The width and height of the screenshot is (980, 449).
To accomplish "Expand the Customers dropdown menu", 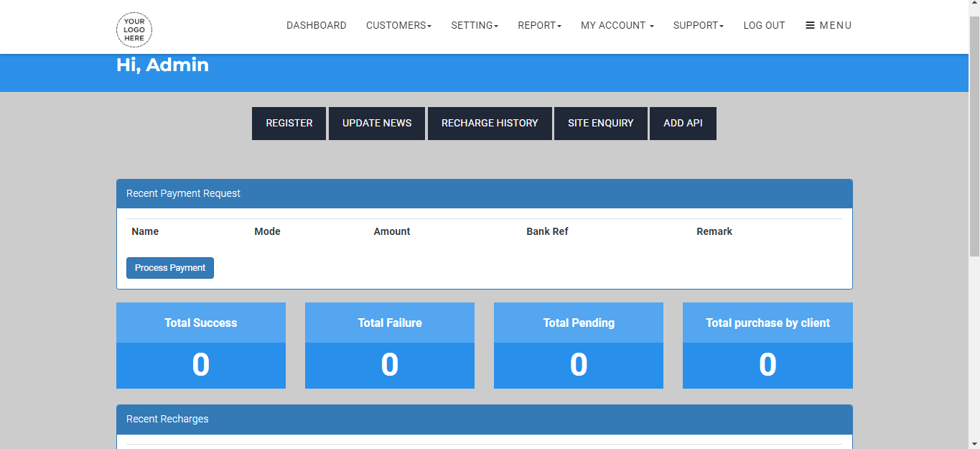I will (398, 25).
